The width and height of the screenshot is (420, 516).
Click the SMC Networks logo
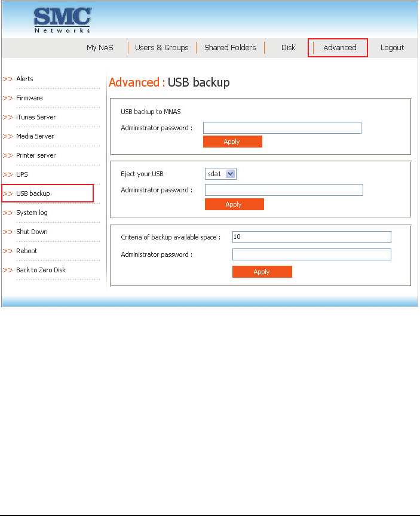pyautogui.click(x=63, y=20)
